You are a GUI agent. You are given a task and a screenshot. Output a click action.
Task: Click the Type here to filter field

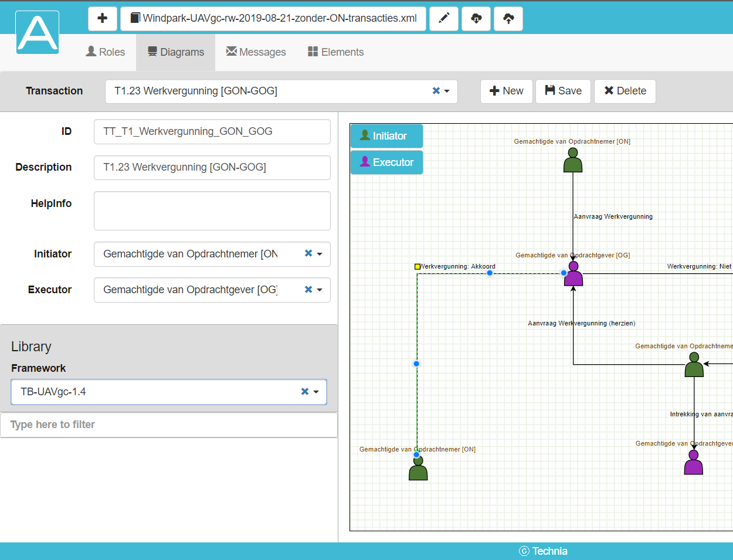(169, 425)
